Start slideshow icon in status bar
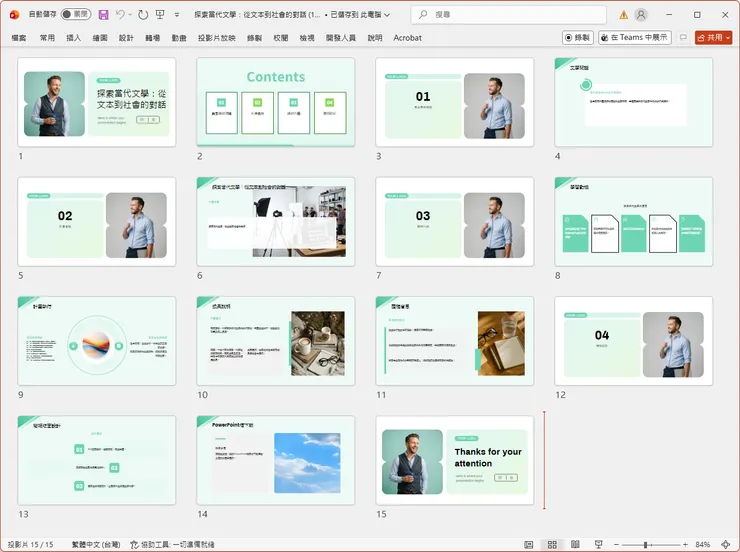This screenshot has width=740, height=552. pos(598,544)
